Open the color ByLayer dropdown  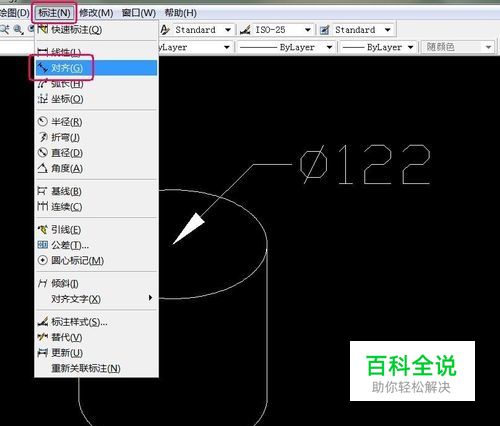click(x=227, y=47)
